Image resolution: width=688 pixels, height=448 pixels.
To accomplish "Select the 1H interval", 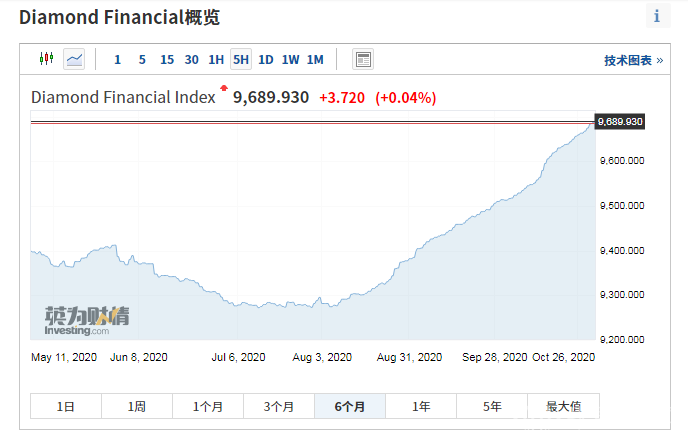I will (x=216, y=59).
